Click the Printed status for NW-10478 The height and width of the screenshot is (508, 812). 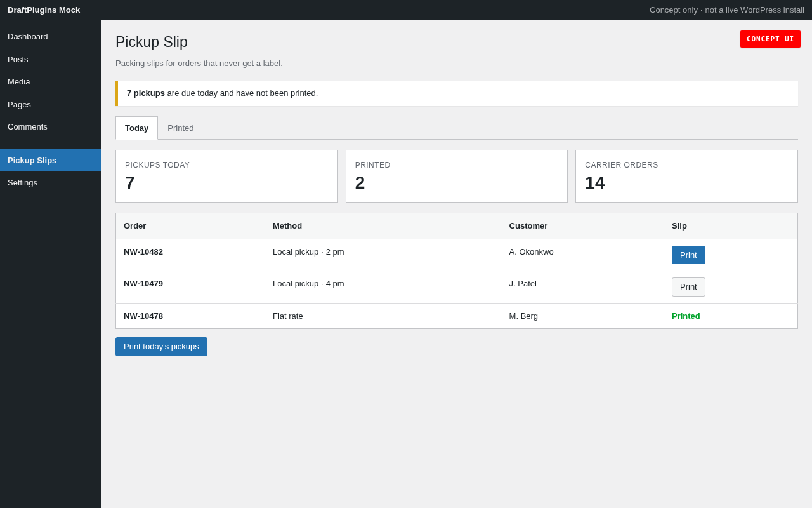(686, 316)
